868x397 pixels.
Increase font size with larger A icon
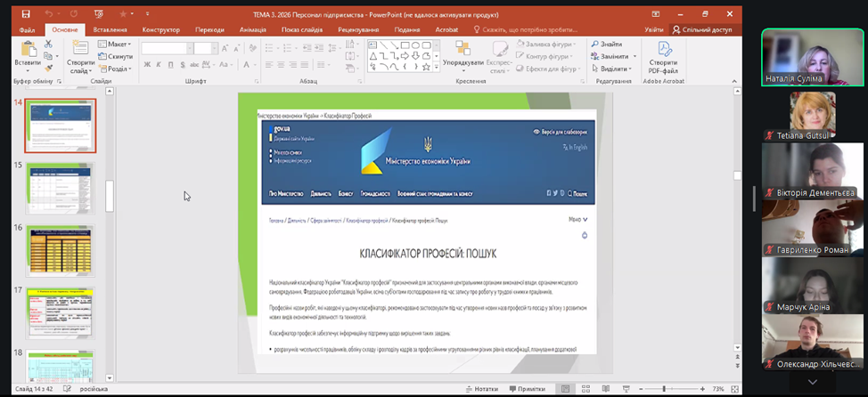click(225, 49)
